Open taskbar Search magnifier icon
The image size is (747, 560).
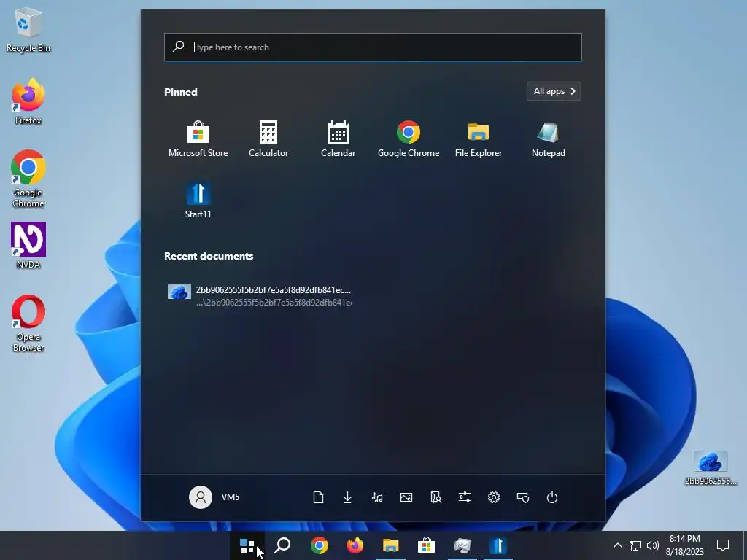tap(283, 545)
